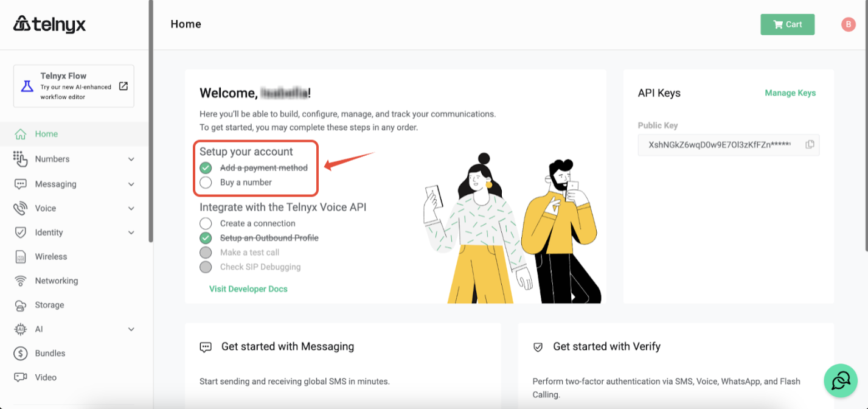
Task: Check the Create a connection circle
Action: [x=206, y=223]
